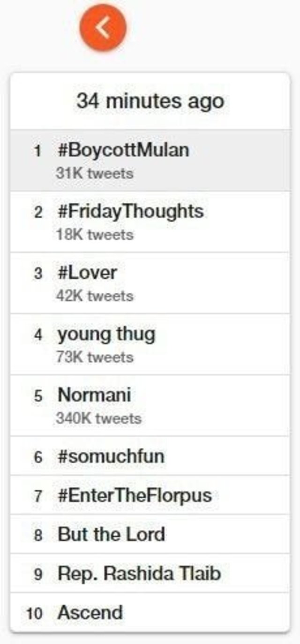Click rank number 6 beside #somuchfun
This screenshot has width=300, height=644.
(38, 457)
